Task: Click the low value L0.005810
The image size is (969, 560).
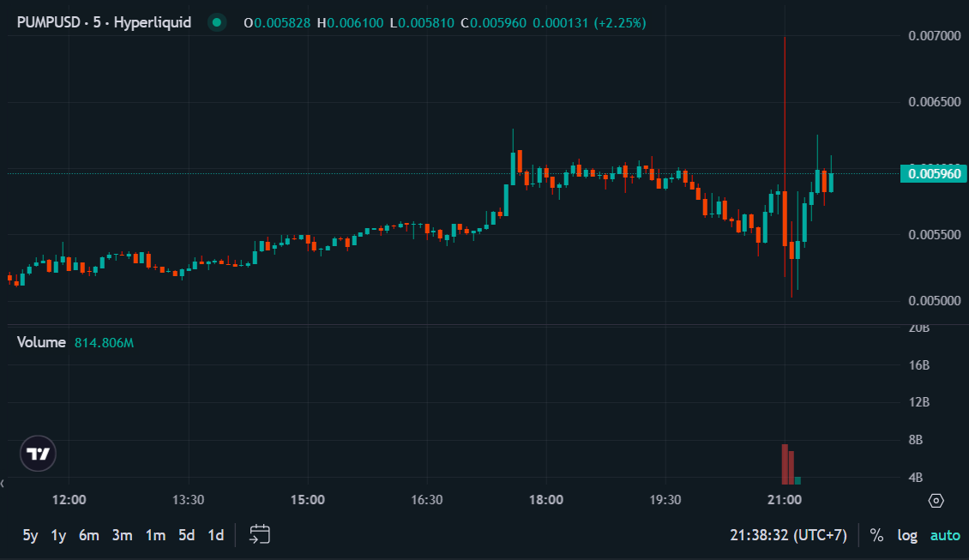Action: coord(422,23)
